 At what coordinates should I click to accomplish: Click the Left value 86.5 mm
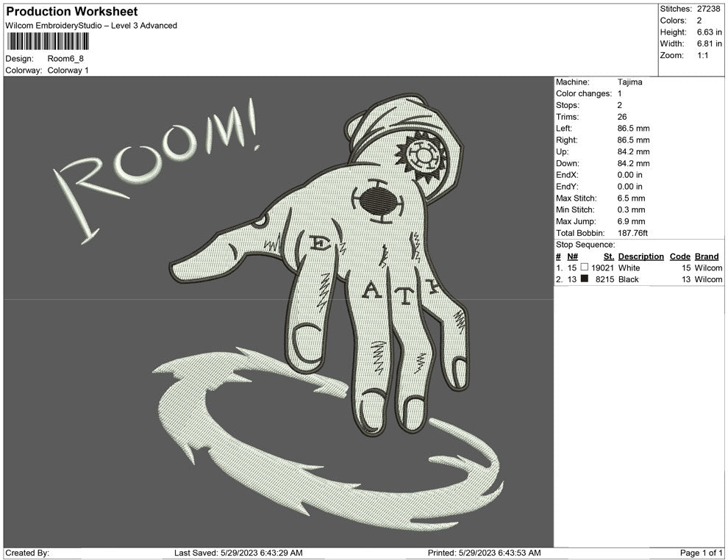[x=633, y=129]
